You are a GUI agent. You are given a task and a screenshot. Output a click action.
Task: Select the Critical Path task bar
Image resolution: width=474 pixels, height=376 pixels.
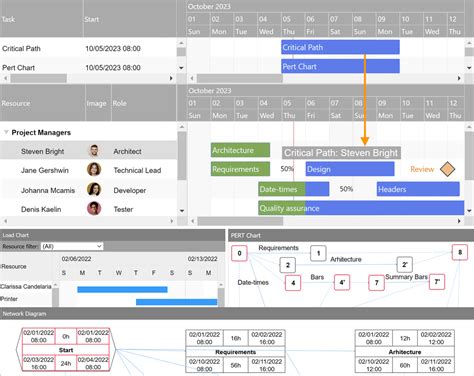pyautogui.click(x=340, y=47)
